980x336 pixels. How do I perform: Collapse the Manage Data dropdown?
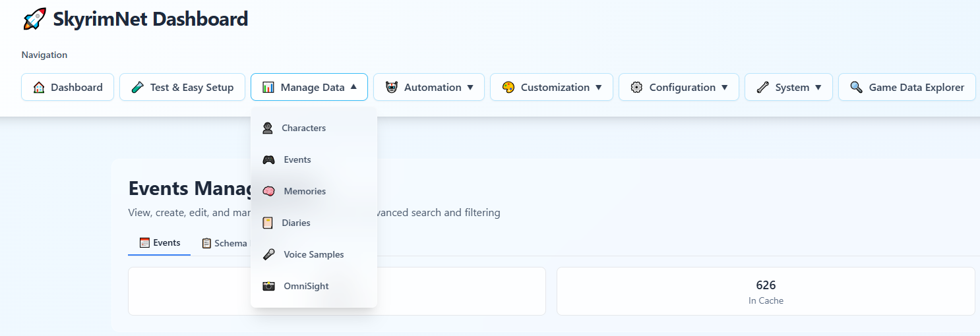[x=309, y=87]
